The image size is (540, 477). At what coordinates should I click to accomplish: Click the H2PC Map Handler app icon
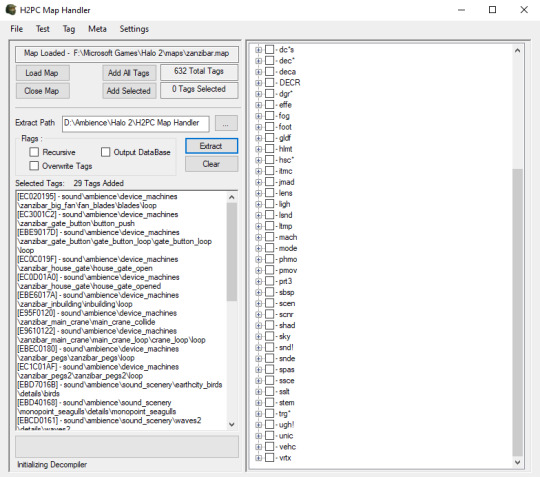(x=11, y=10)
